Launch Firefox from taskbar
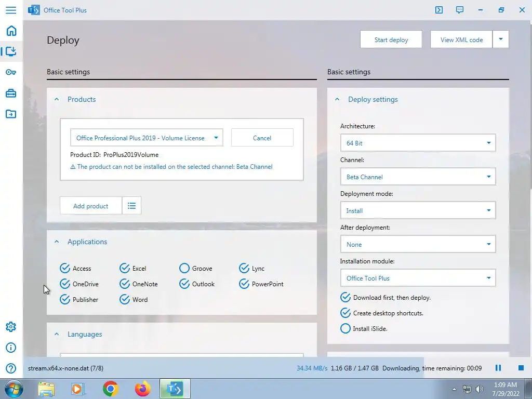Viewport: 532px width, 399px height. click(142, 389)
